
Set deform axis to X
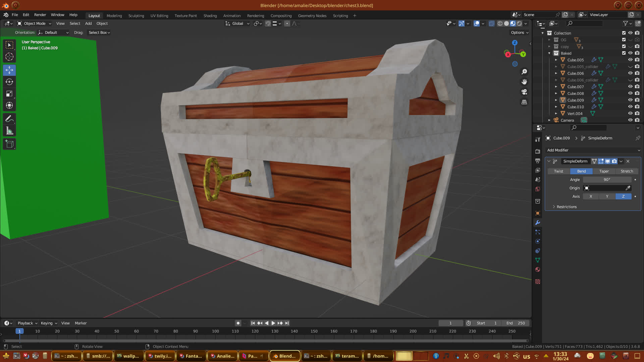click(591, 196)
